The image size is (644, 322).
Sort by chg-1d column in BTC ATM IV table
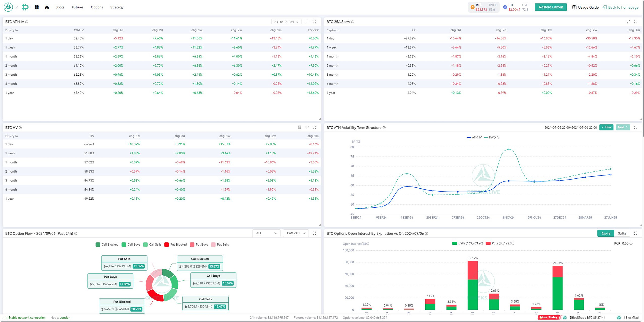[118, 30]
